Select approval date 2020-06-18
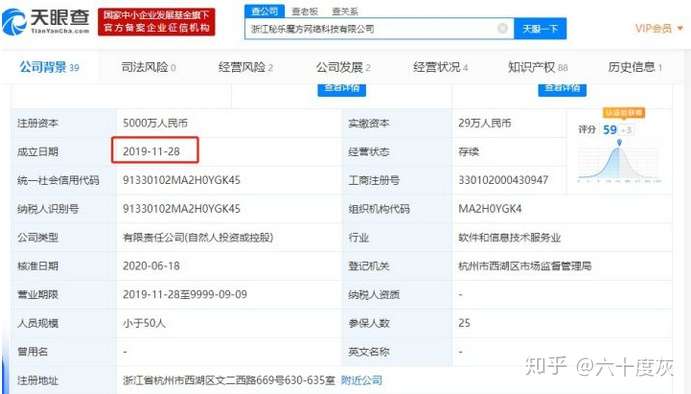The height and width of the screenshot is (394, 691). (151, 266)
